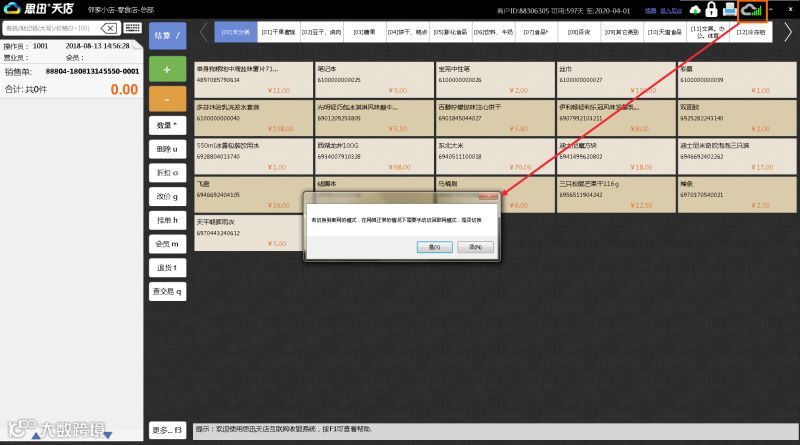
Task: Select product tile with barcode 6100000000039
Action: [x=737, y=80]
